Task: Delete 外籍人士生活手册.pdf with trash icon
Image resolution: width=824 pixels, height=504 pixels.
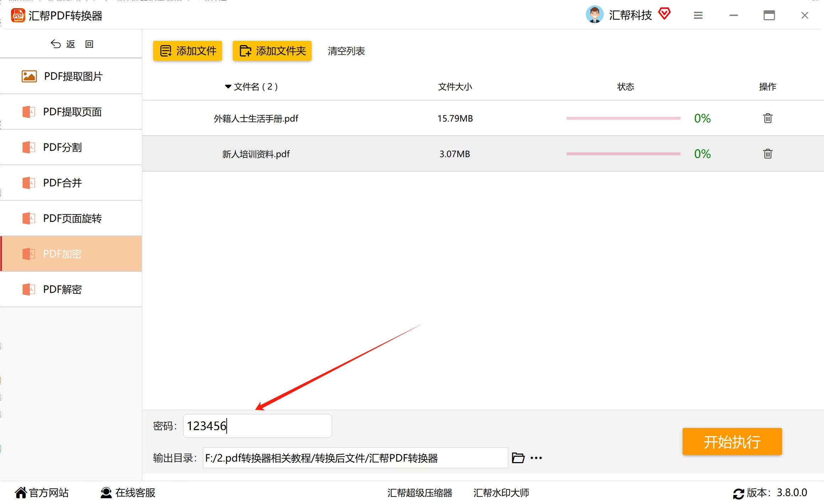Action: point(768,118)
